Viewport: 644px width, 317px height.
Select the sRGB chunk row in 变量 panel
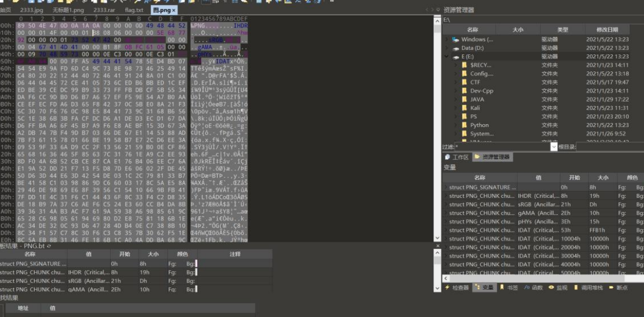pyautogui.click(x=543, y=204)
